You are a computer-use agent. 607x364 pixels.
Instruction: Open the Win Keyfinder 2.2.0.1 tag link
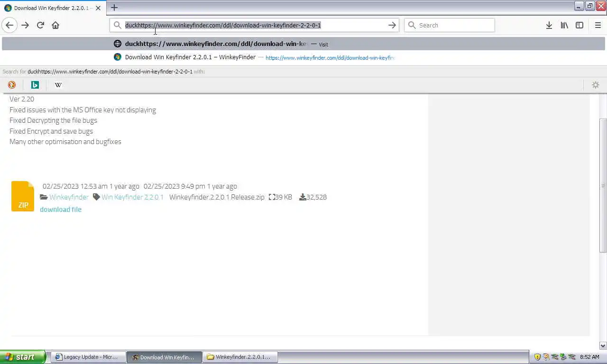pyautogui.click(x=132, y=197)
